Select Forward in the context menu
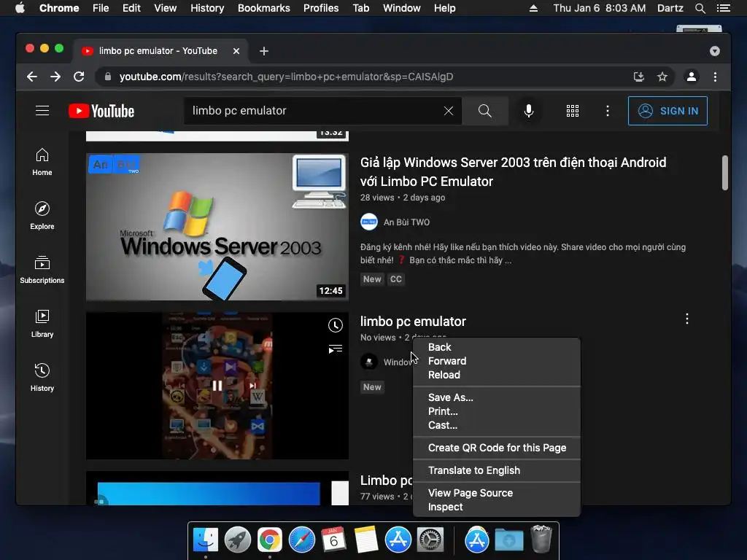The height and width of the screenshot is (560, 747). pos(497,361)
